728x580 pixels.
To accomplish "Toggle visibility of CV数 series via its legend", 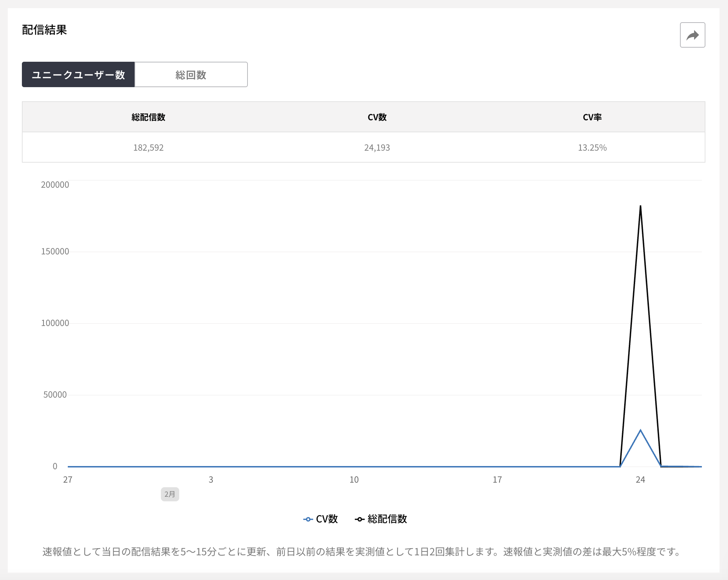I will click(321, 519).
